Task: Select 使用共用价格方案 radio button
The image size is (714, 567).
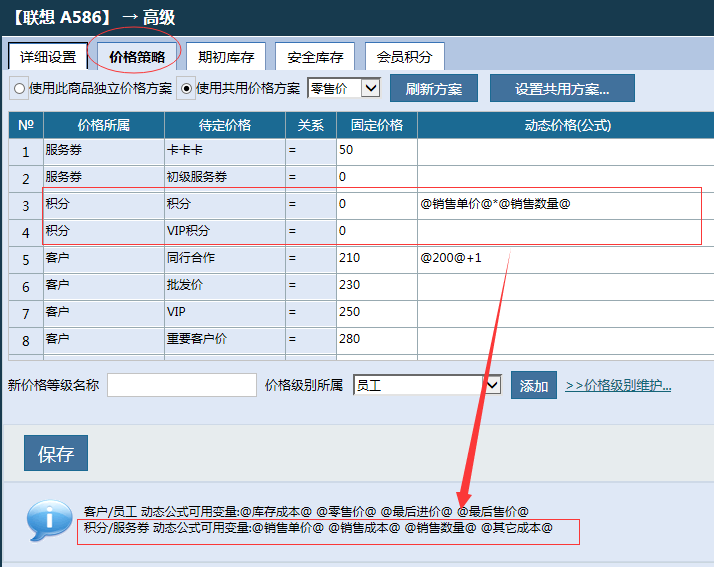Action: (x=186, y=88)
